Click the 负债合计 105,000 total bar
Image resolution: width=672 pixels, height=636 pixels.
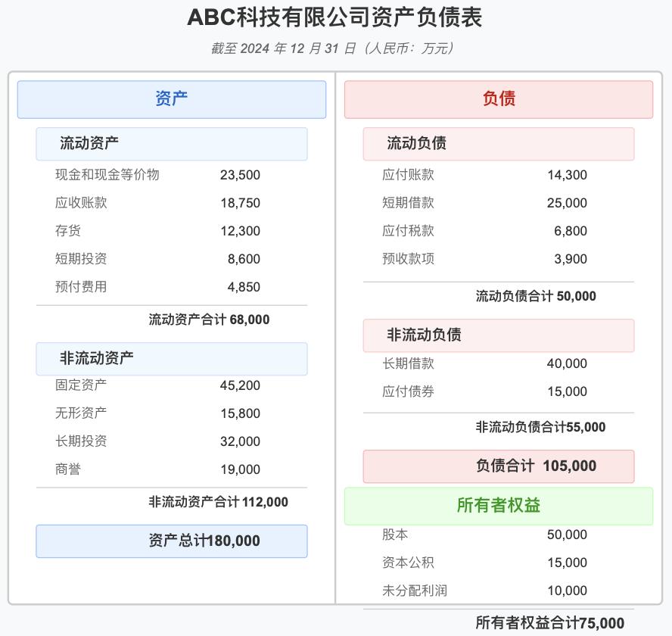[x=499, y=466]
